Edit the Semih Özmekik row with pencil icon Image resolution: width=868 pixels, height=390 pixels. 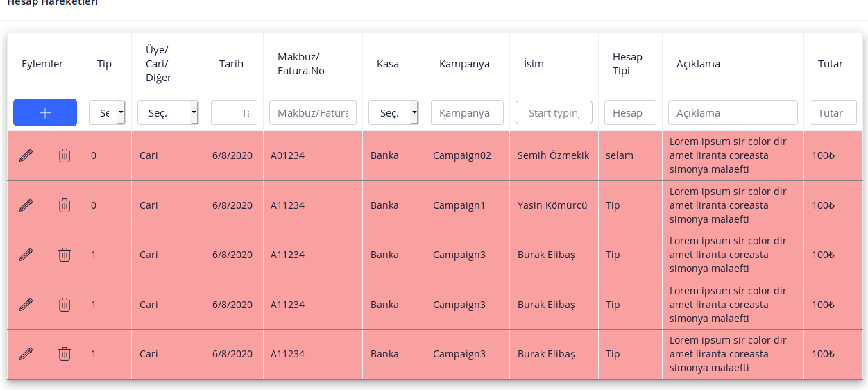(x=26, y=155)
